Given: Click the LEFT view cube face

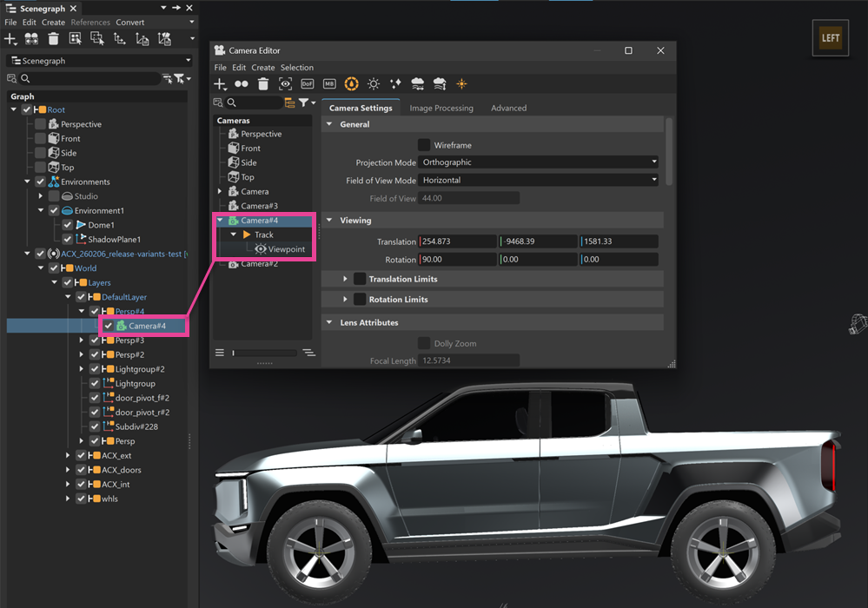Looking at the screenshot, I should pyautogui.click(x=830, y=38).
